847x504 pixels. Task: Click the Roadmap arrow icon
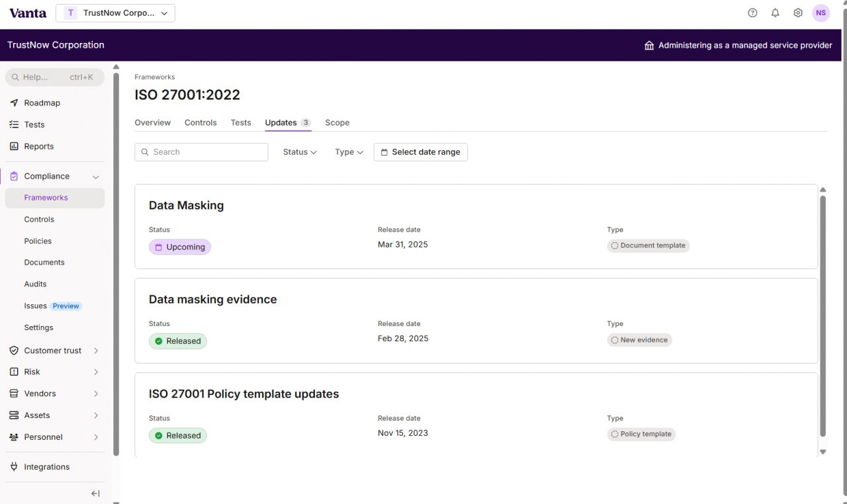coord(14,103)
